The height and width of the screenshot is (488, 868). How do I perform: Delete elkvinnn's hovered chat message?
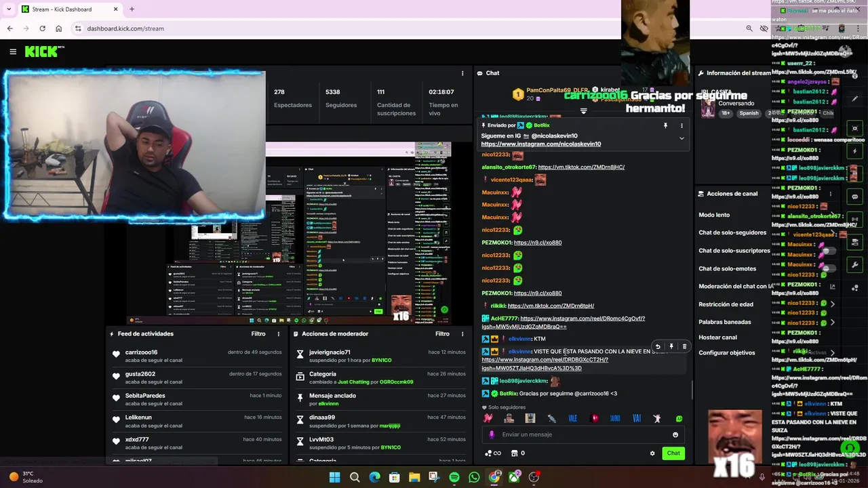(684, 346)
